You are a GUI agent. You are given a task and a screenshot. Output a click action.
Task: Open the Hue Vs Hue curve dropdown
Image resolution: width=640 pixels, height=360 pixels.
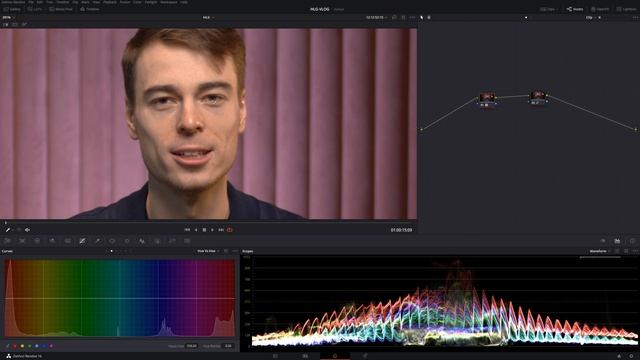(x=208, y=251)
